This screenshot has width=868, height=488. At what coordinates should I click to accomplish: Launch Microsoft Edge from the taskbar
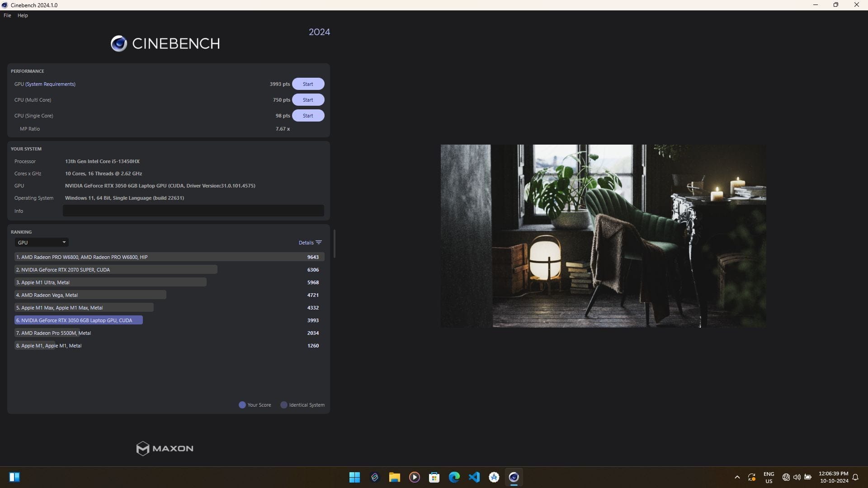tap(454, 477)
